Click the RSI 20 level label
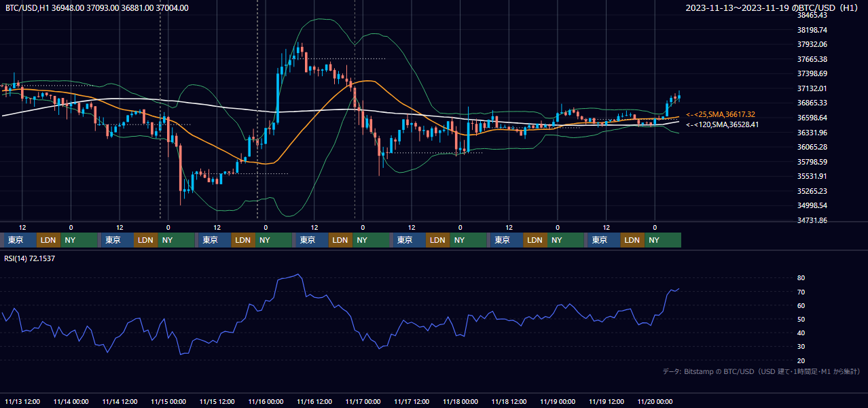 pos(801,360)
